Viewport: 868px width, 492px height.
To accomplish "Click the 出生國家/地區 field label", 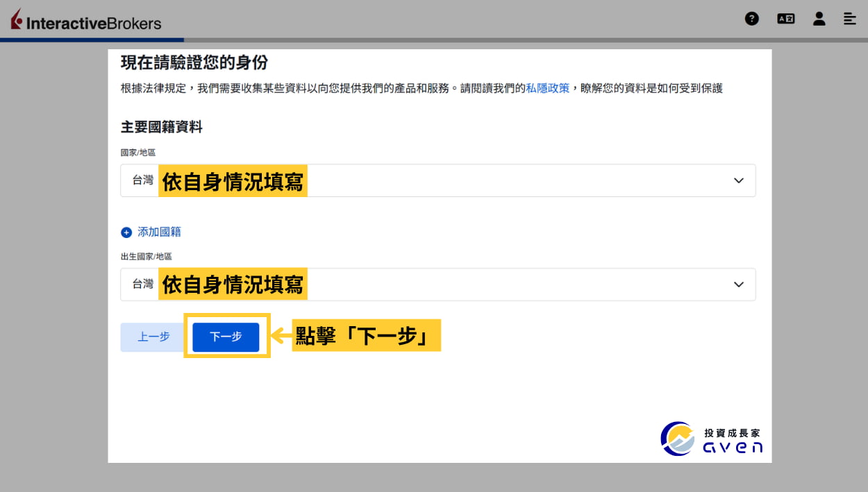I will [x=146, y=256].
